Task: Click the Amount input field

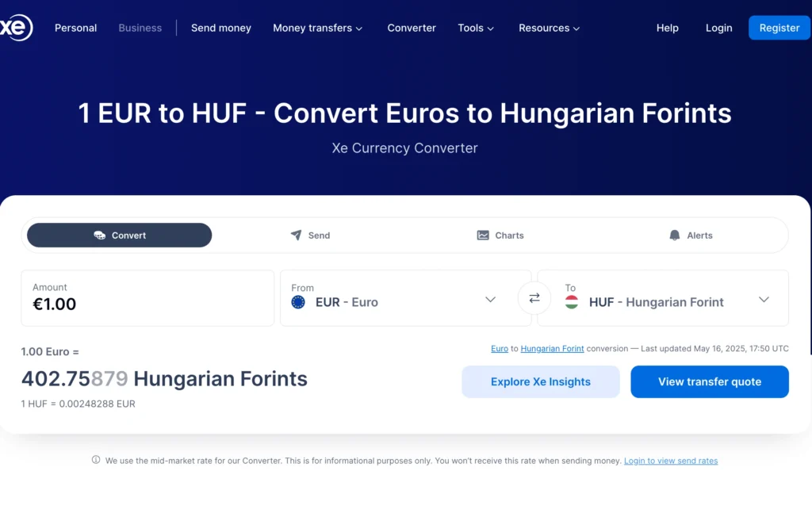Action: coord(147,298)
